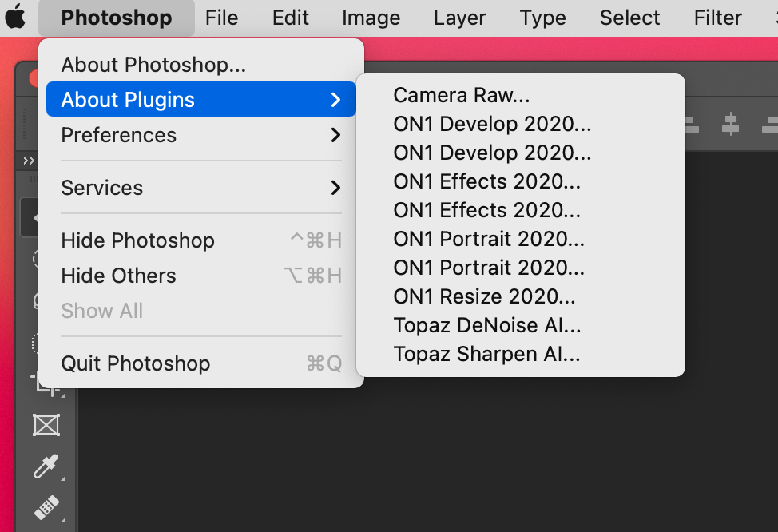Choose About Photoshop menu entry
The image size is (778, 532).
[153, 65]
